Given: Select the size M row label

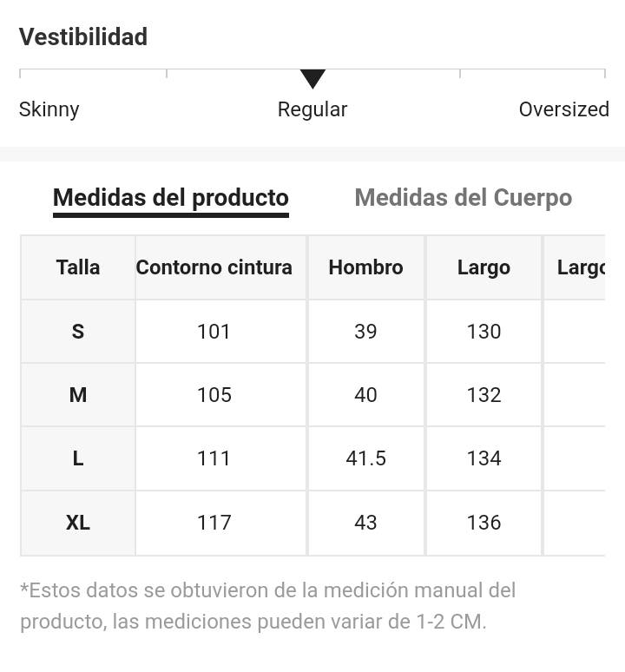Looking at the screenshot, I should point(78,395).
